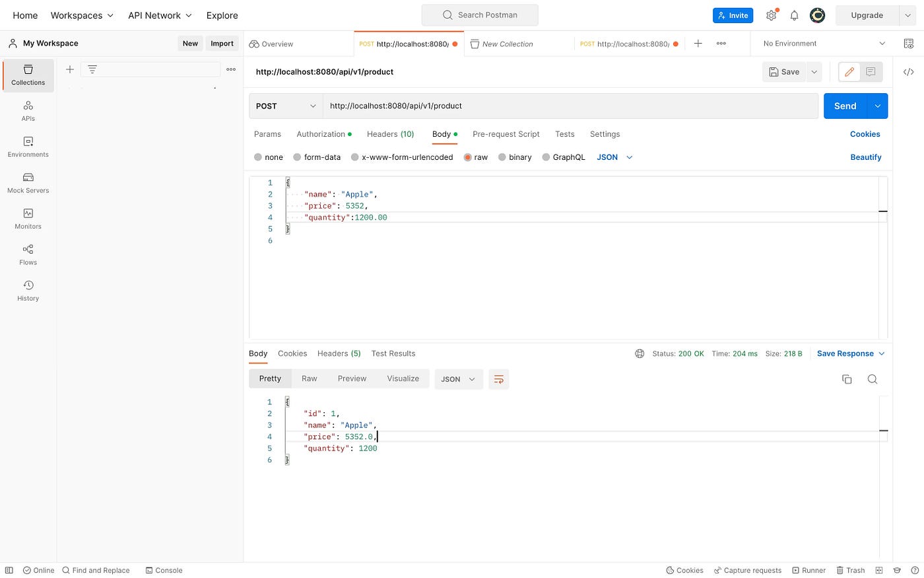This screenshot has height=578, width=924.
Task: Open the APIs sidebar panel
Action: click(x=28, y=111)
